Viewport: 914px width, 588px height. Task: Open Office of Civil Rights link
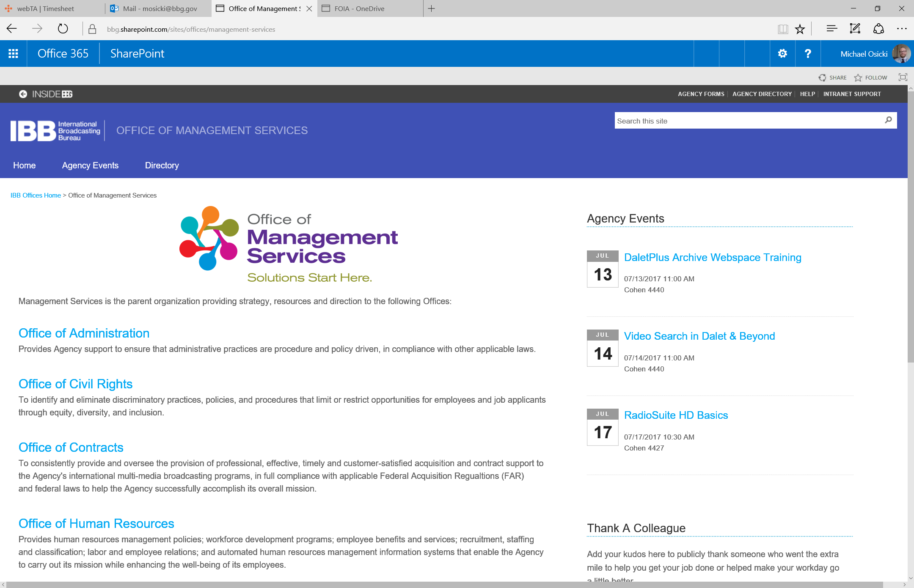[x=75, y=384]
